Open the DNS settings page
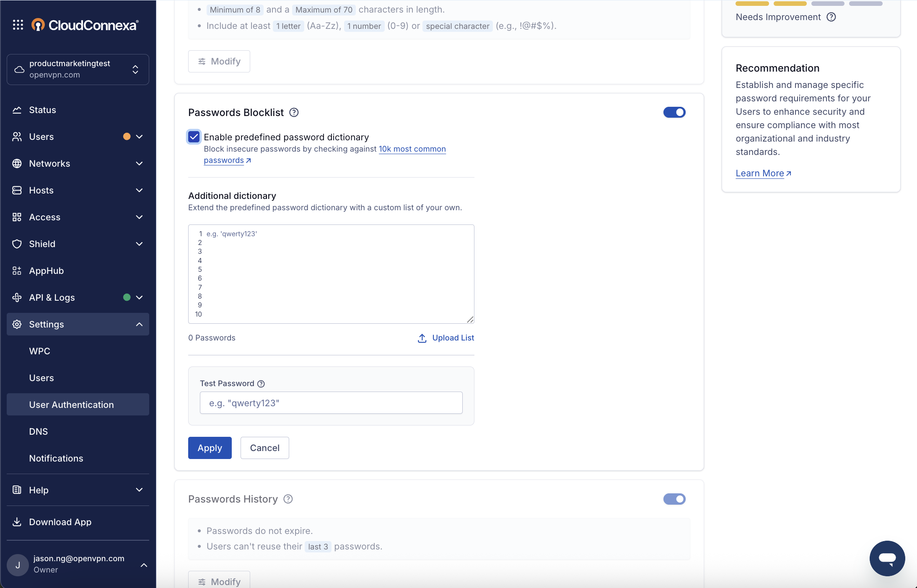This screenshot has height=588, width=917. click(39, 432)
